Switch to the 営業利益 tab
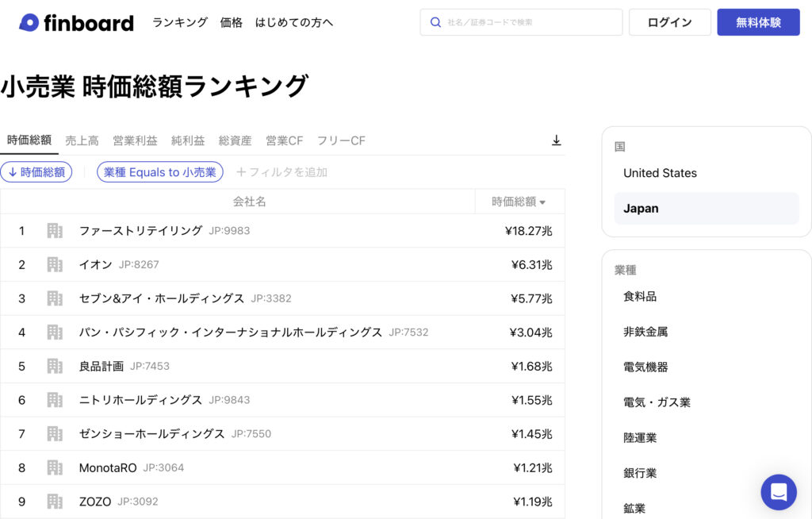Viewport: 812px width, 519px height. pyautogui.click(x=135, y=140)
